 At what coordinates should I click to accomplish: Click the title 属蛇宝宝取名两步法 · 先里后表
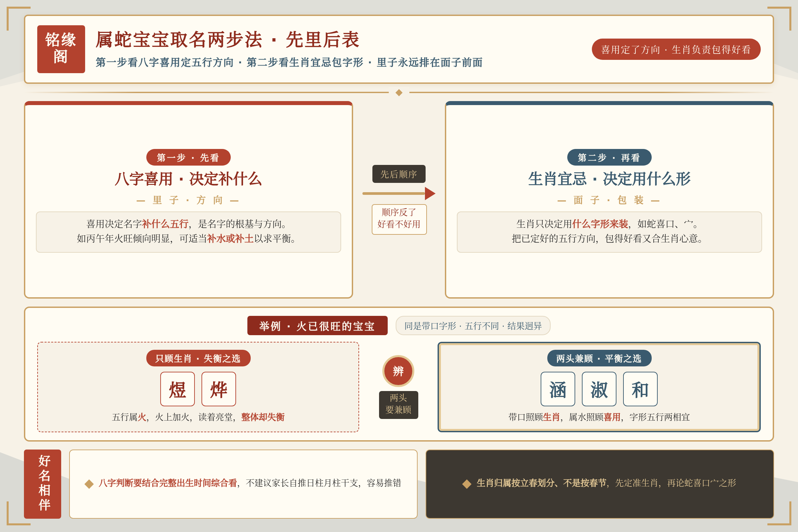coord(228,40)
